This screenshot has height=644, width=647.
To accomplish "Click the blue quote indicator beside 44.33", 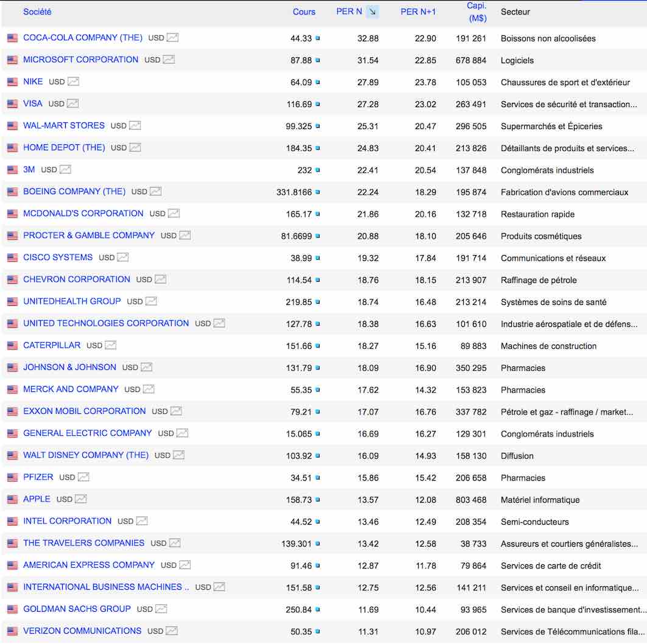I will 318,38.
